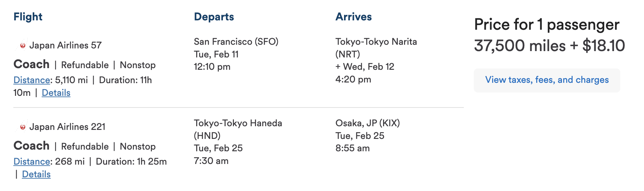
Task: Click the 37,500 miles + $18.10 price
Action: point(549,46)
